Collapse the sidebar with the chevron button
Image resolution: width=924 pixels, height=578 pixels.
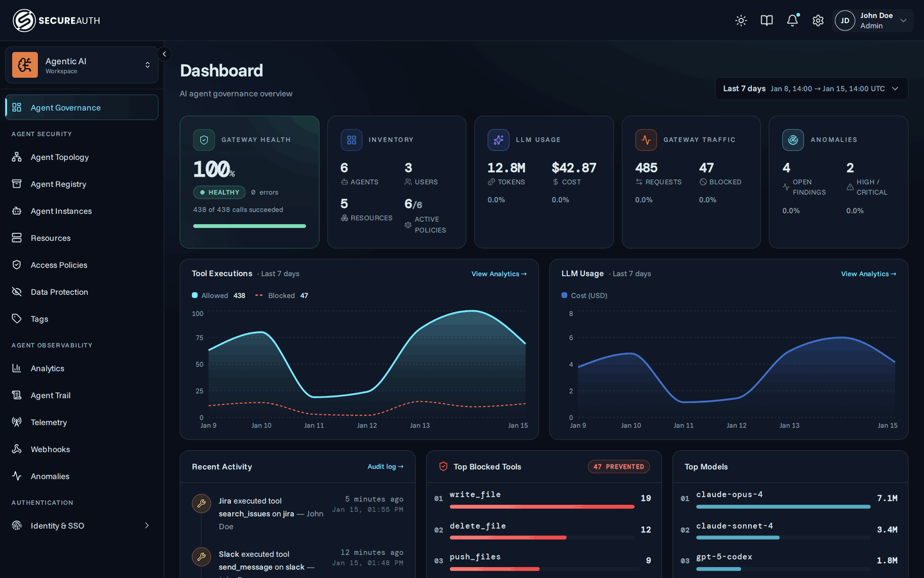[164, 54]
